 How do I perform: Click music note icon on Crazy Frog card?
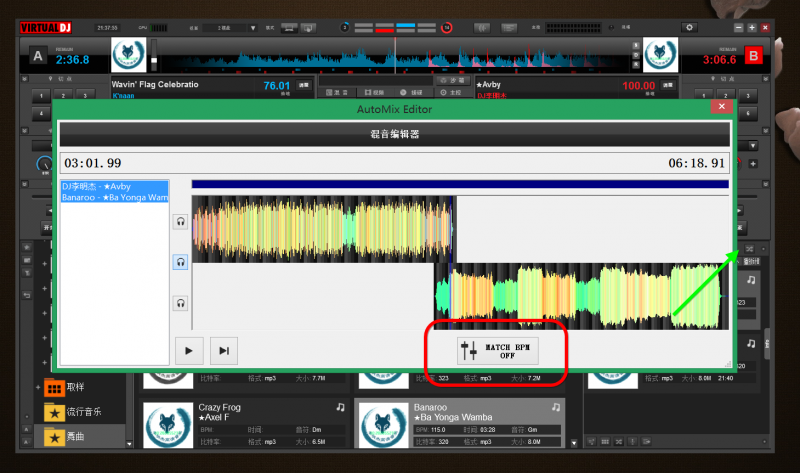pos(340,407)
